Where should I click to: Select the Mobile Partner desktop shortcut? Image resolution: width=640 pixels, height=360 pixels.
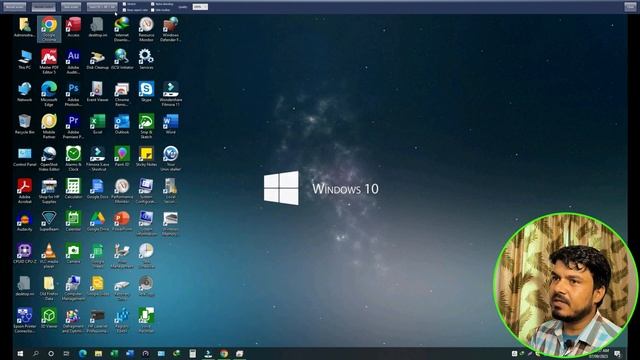(49, 126)
